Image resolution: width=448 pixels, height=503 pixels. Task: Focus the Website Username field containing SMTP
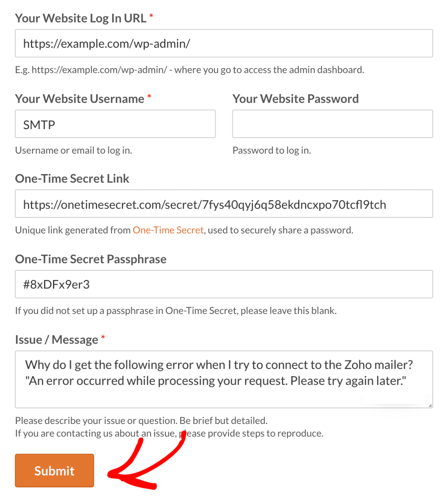point(115,124)
